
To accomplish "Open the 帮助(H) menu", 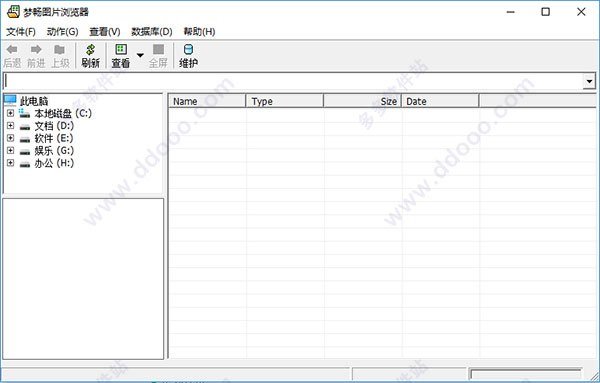I will click(199, 31).
